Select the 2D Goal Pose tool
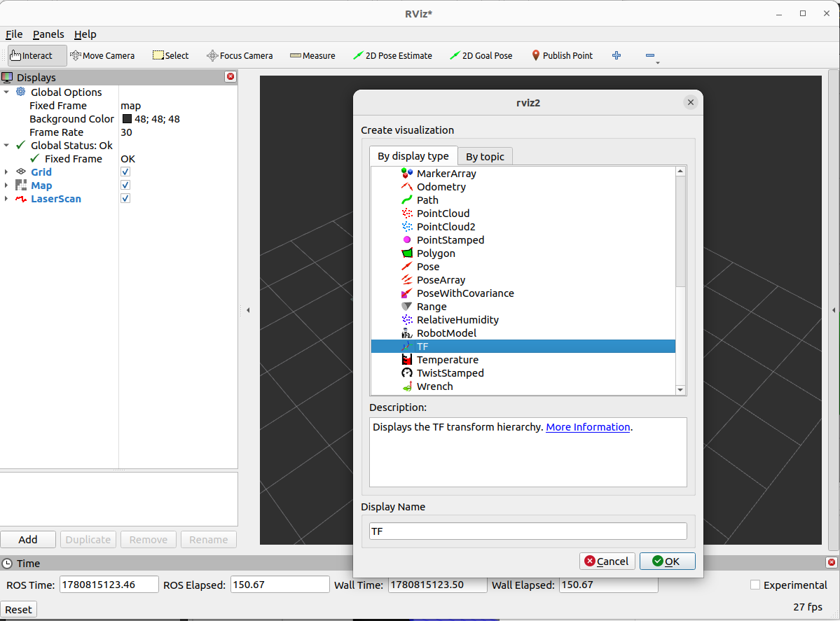 click(481, 56)
